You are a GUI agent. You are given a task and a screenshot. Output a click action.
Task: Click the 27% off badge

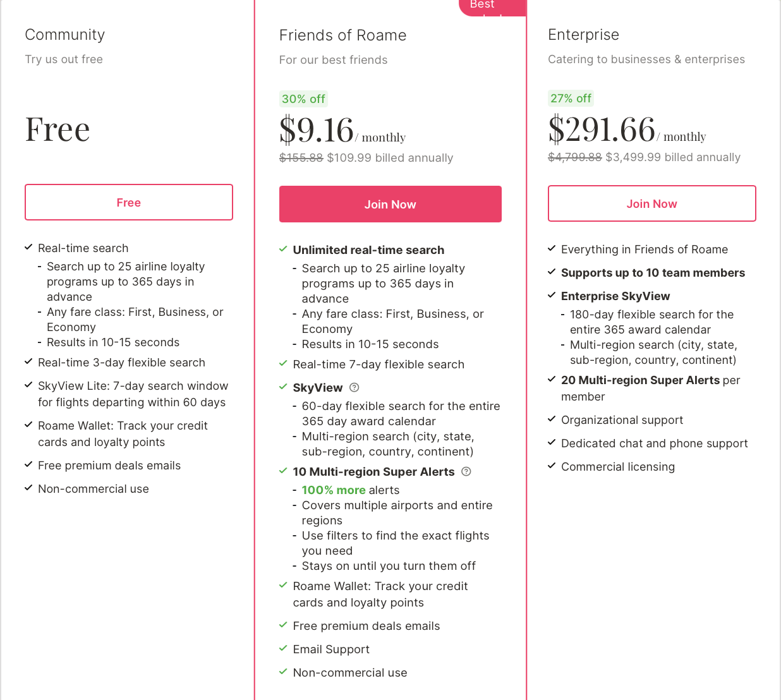571,98
